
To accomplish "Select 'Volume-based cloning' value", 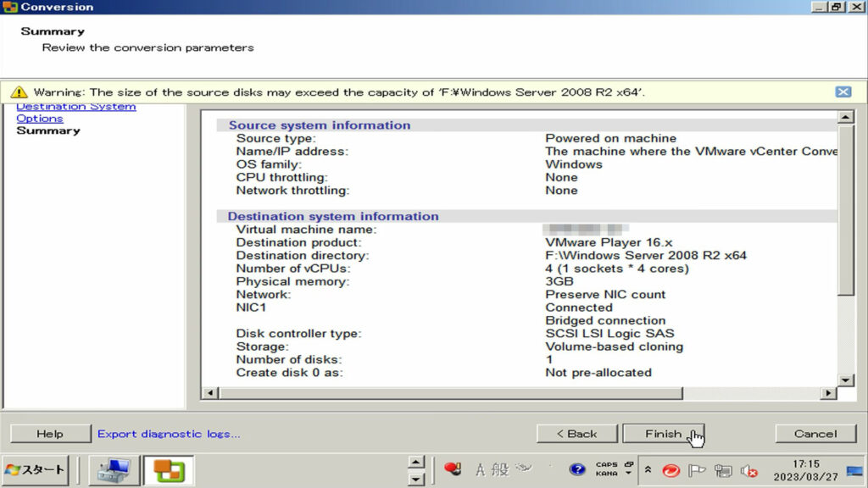I will click(x=615, y=347).
